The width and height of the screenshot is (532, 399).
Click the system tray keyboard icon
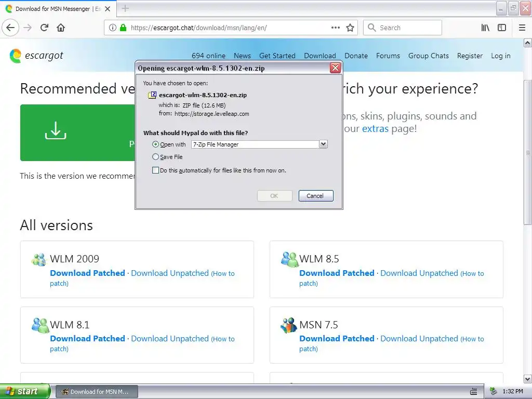[474, 392]
